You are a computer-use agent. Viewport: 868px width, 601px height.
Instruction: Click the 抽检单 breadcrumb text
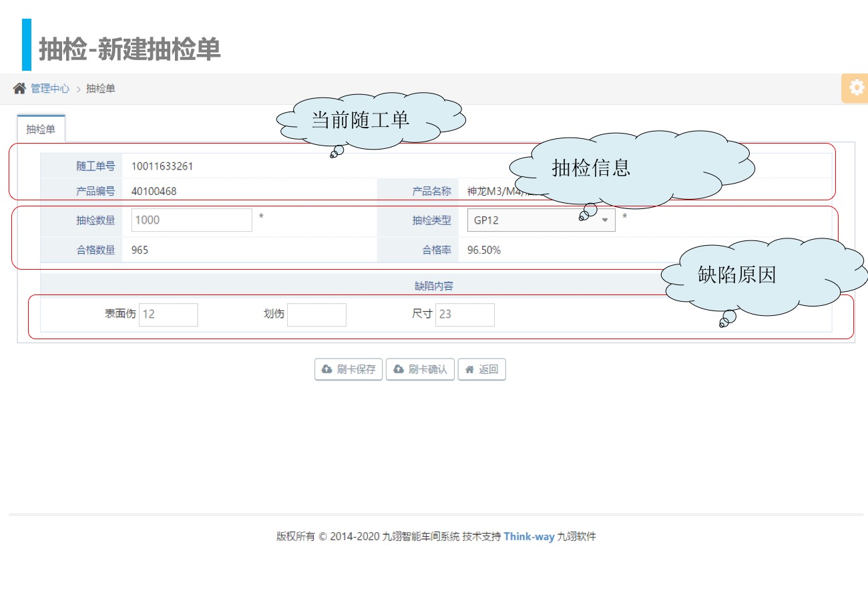(x=101, y=88)
